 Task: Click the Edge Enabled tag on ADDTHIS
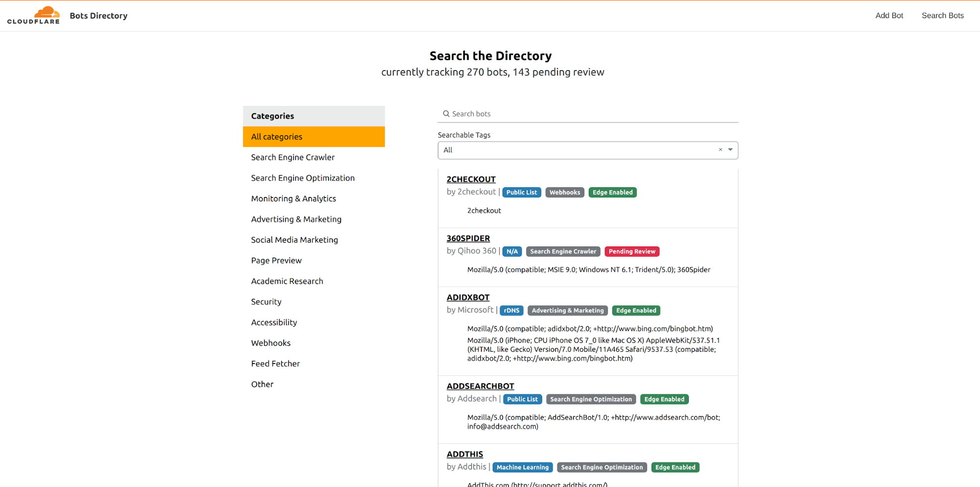(675, 467)
